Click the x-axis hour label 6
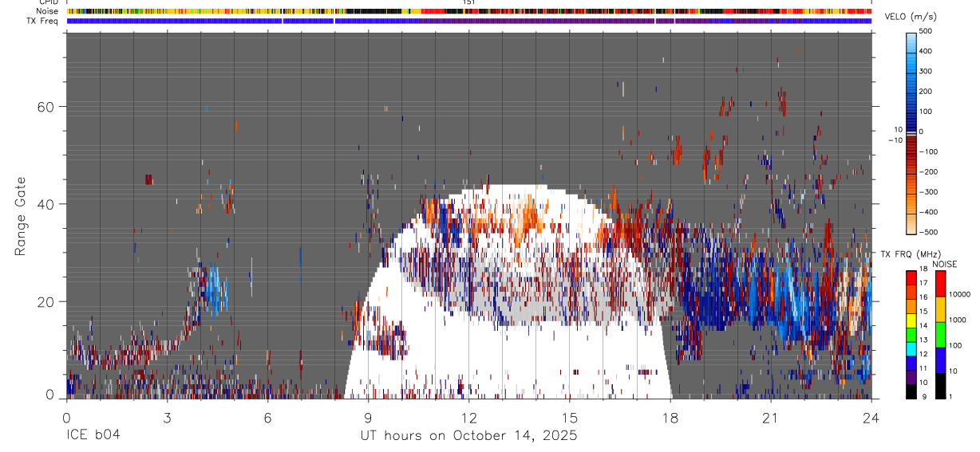Screen dimensions: 980x452 click(267, 418)
